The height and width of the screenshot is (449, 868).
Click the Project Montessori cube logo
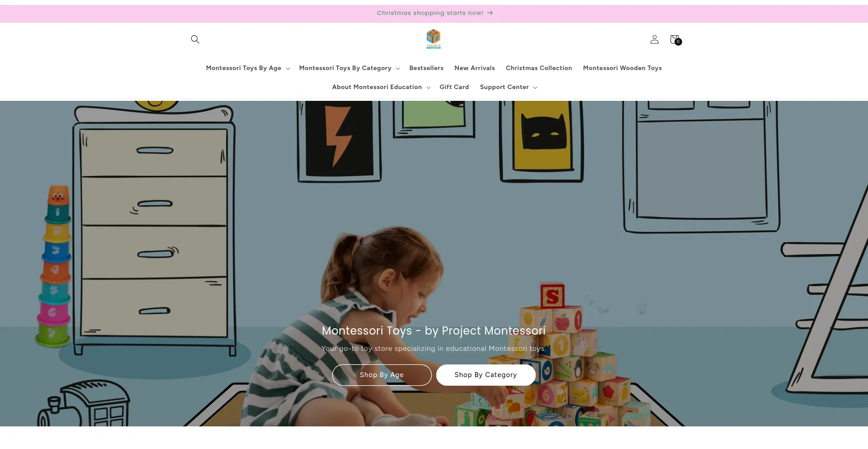434,39
